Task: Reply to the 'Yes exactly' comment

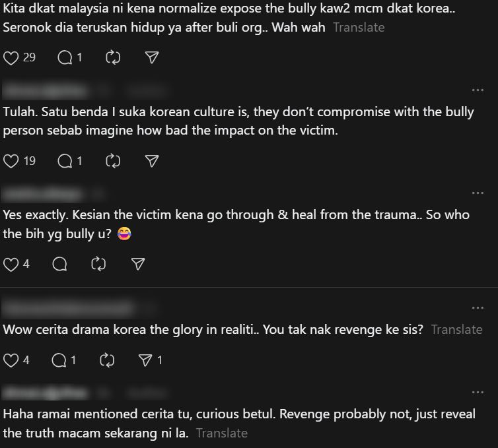Action: [59, 265]
